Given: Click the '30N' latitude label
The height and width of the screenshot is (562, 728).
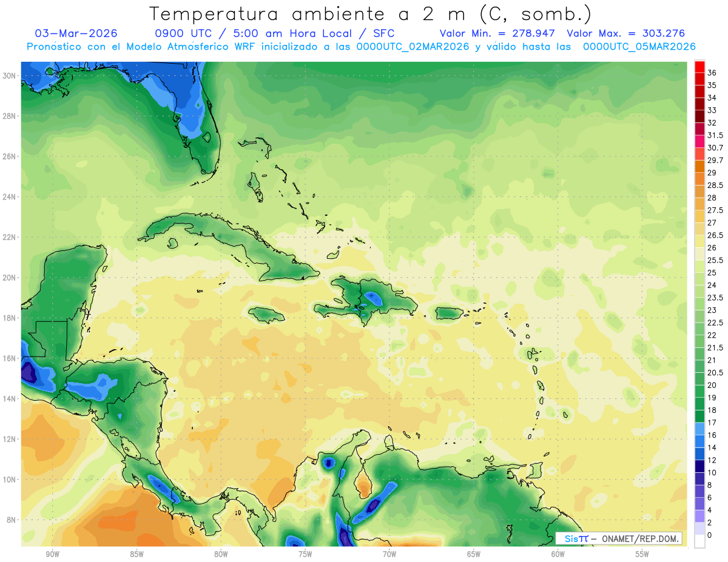Looking at the screenshot, I should click(x=10, y=75).
